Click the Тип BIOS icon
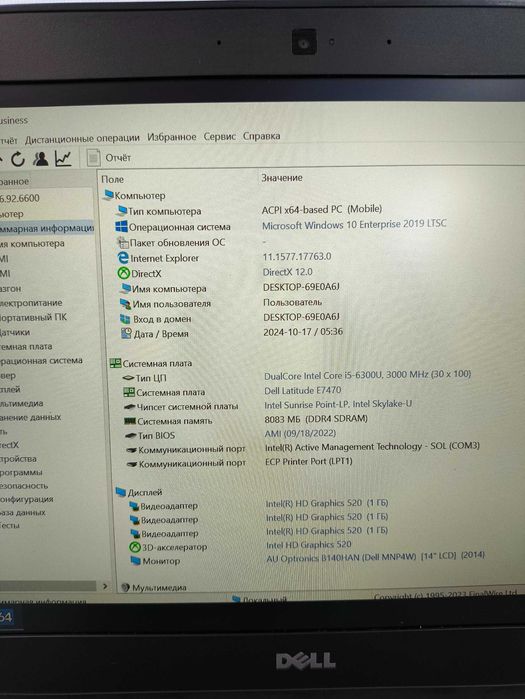Image resolution: width=525 pixels, height=699 pixels. click(x=131, y=436)
